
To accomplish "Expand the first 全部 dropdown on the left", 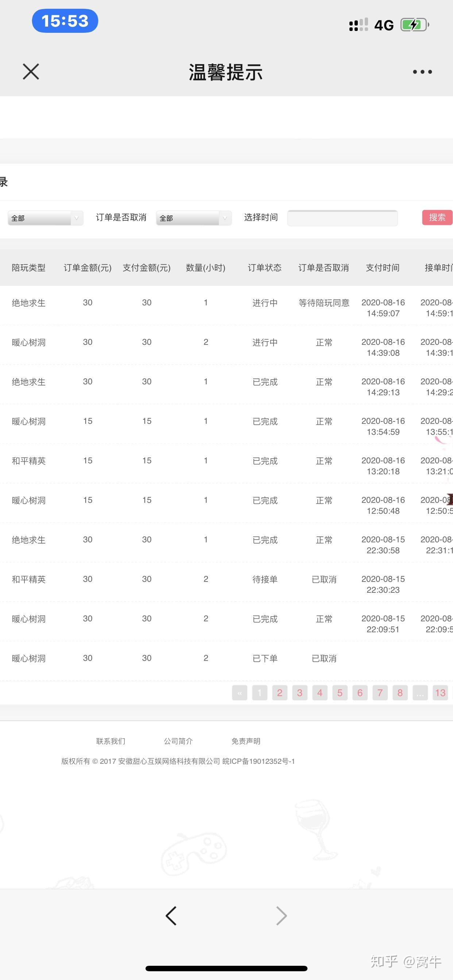I will pos(45,218).
